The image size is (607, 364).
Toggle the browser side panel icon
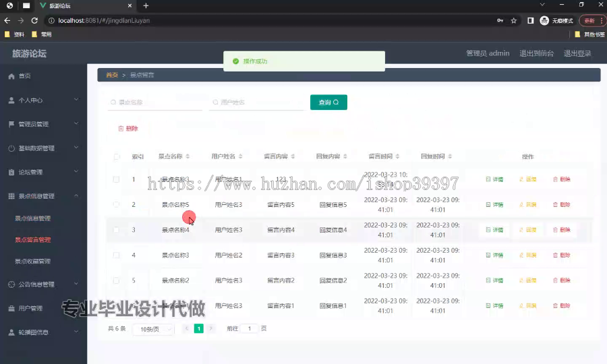pyautogui.click(x=531, y=20)
